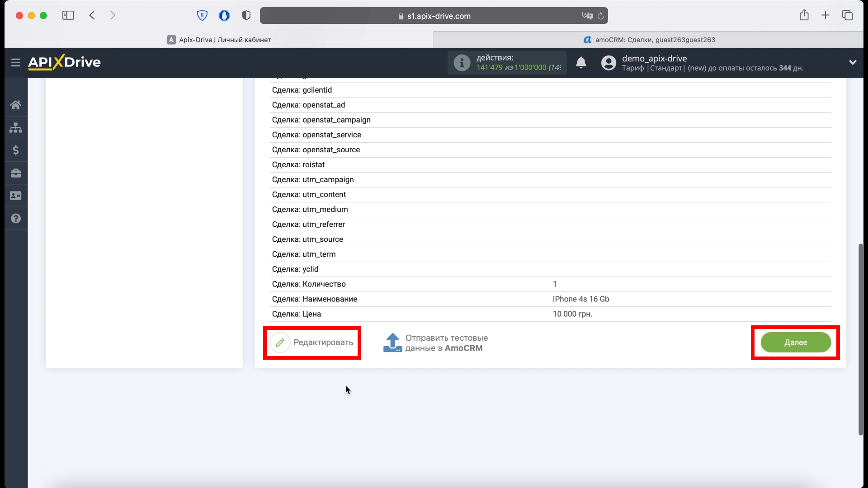Select row Сделка: utm_source
The width and height of the screenshot is (868, 488).
[550, 239]
